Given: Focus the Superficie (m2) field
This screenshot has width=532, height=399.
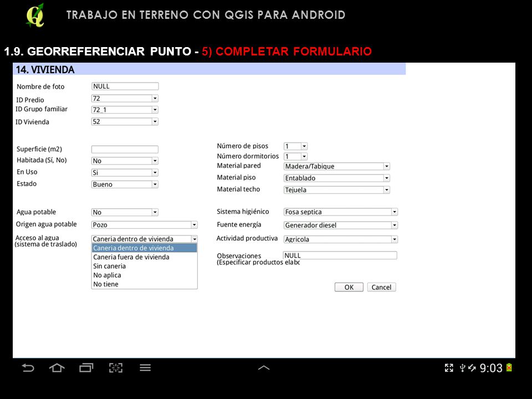Looking at the screenshot, I should coord(125,149).
